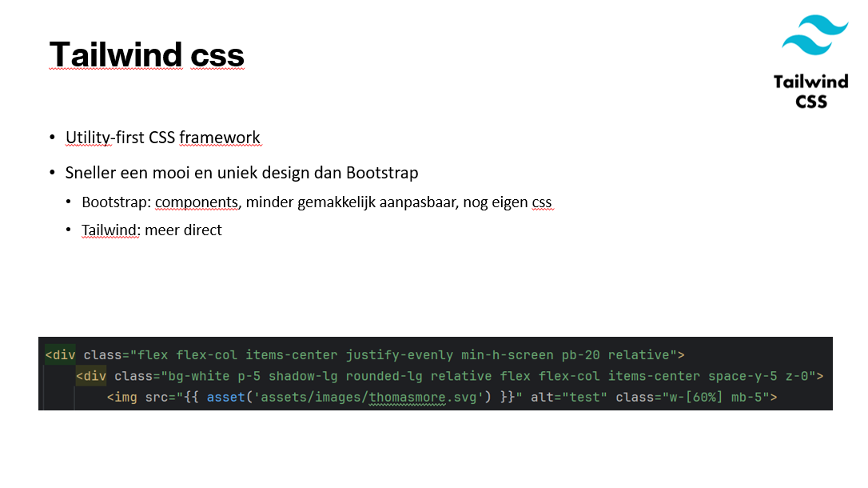Viewport: 868px width, 488px height.
Task: Click the 'Tailwind: meer direct' sub-bullet
Action: coord(152,230)
